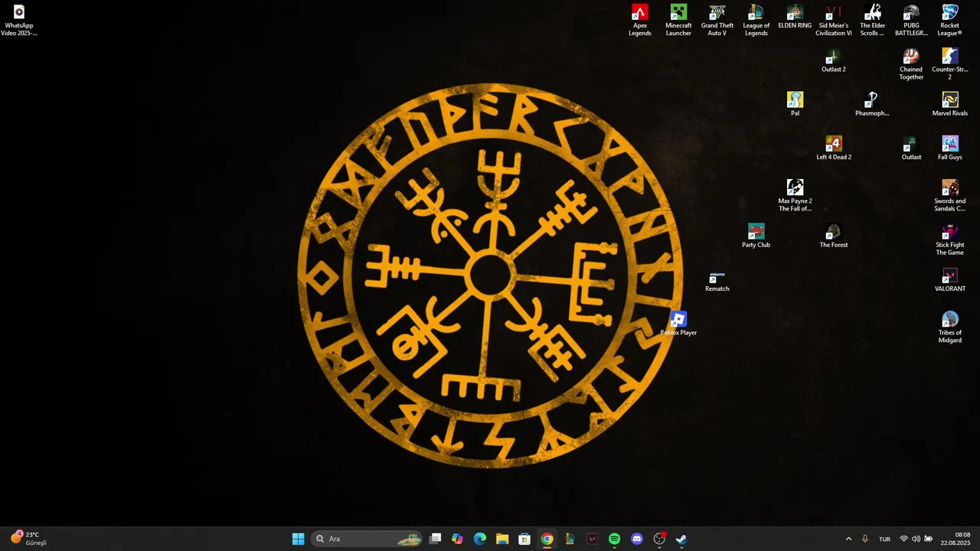Select the Chained Together shortcut
Viewport: 980px width, 551px height.
[x=911, y=64]
